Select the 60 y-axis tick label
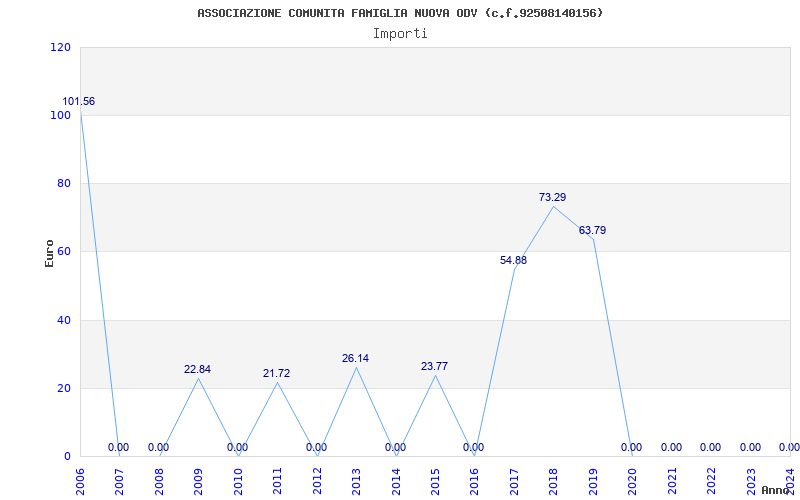 [63, 252]
